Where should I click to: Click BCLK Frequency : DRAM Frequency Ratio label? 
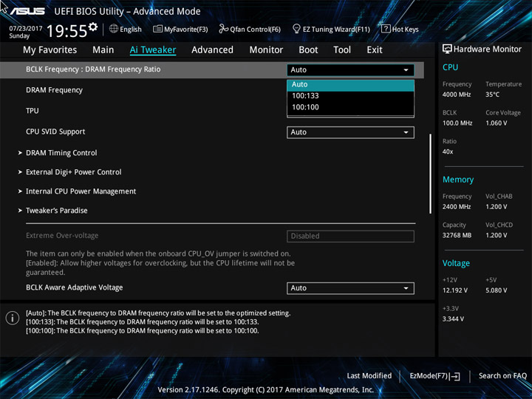coord(93,69)
